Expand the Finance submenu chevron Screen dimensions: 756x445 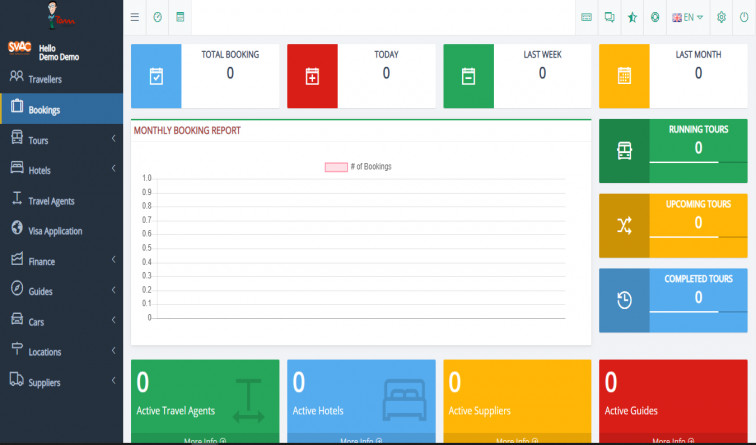pyautogui.click(x=113, y=260)
